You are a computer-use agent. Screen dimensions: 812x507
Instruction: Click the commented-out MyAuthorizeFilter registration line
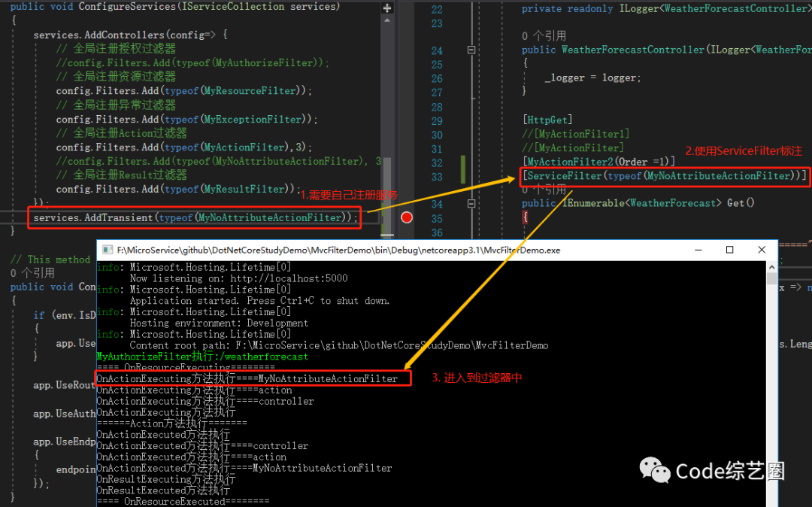192,62
